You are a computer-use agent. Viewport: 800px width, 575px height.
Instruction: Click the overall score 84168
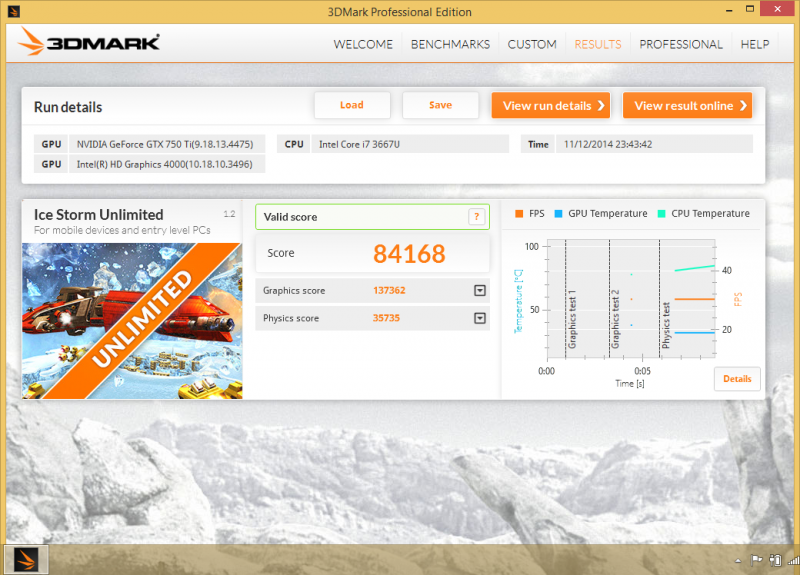pos(409,254)
